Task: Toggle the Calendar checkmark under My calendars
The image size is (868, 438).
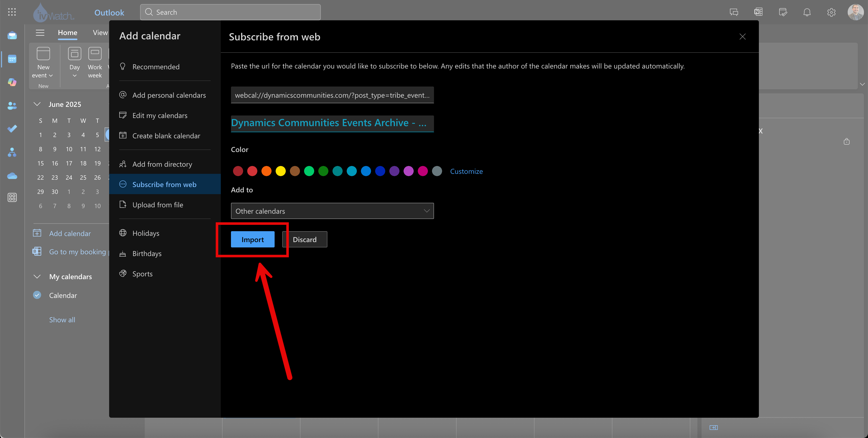Action: (37, 295)
